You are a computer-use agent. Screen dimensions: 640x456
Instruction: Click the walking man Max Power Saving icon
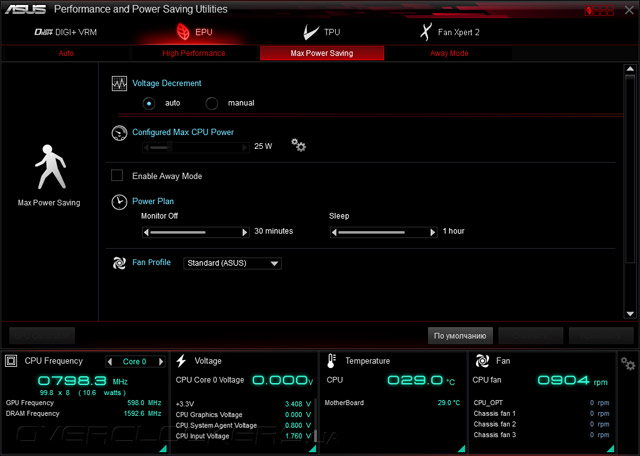click(51, 167)
